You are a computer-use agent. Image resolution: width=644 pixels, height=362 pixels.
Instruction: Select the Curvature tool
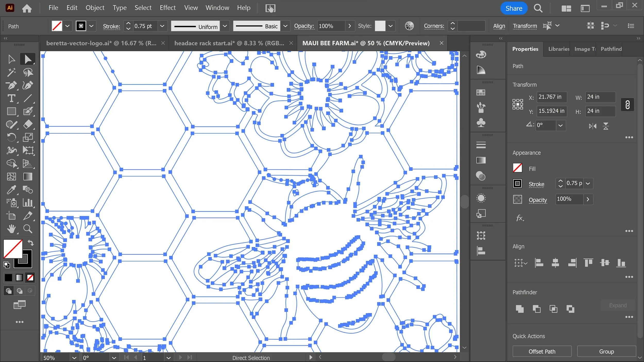click(x=28, y=85)
